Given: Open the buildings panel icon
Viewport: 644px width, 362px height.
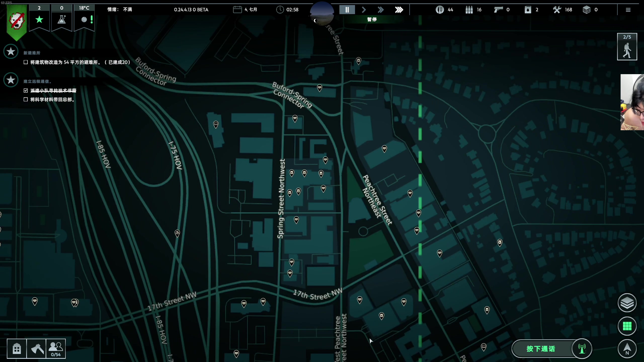Looking at the screenshot, I should pyautogui.click(x=17, y=349).
